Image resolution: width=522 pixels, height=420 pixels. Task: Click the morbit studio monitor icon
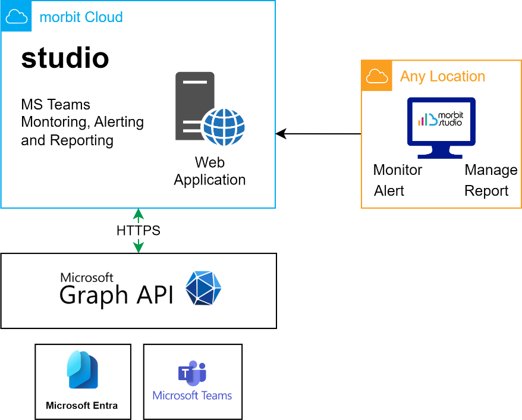point(441,128)
